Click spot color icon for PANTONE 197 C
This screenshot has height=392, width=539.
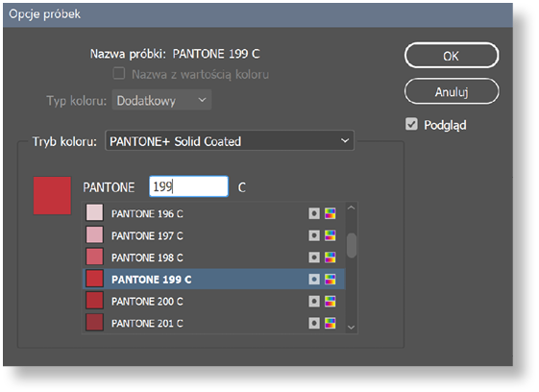tap(314, 235)
